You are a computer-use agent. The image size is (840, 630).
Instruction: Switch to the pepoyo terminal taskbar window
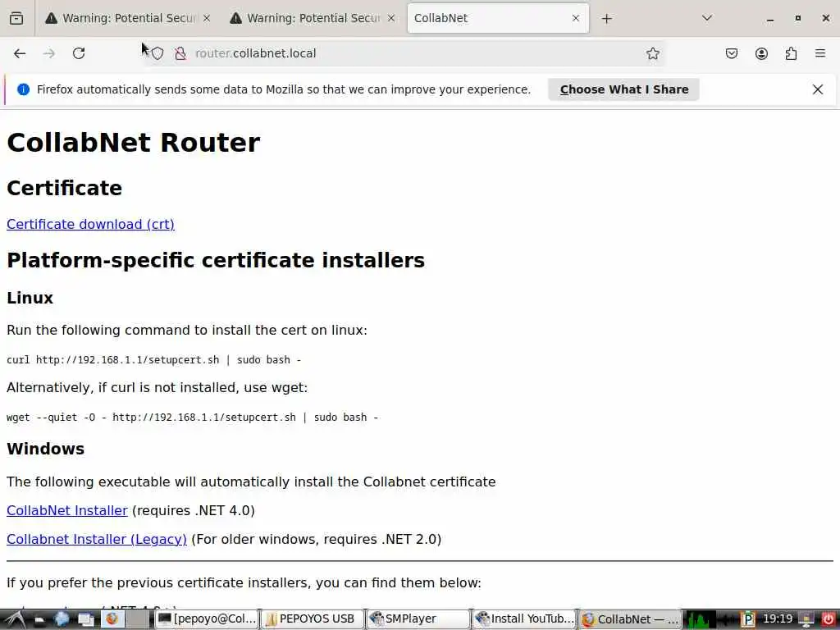pos(207,619)
